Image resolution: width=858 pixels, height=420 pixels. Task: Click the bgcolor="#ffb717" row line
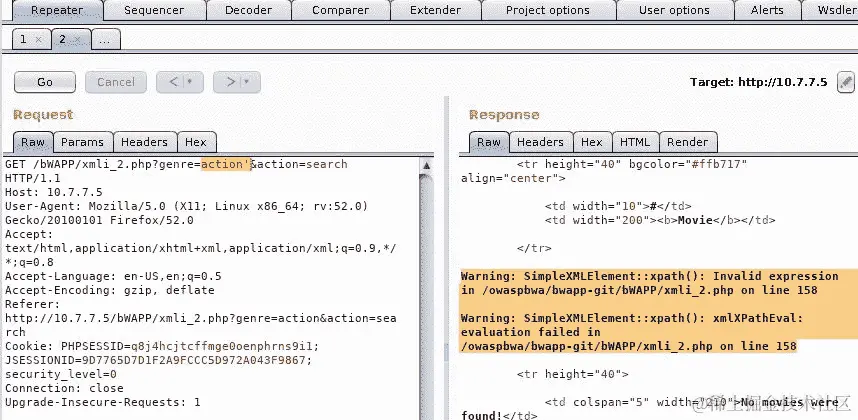tap(604, 171)
